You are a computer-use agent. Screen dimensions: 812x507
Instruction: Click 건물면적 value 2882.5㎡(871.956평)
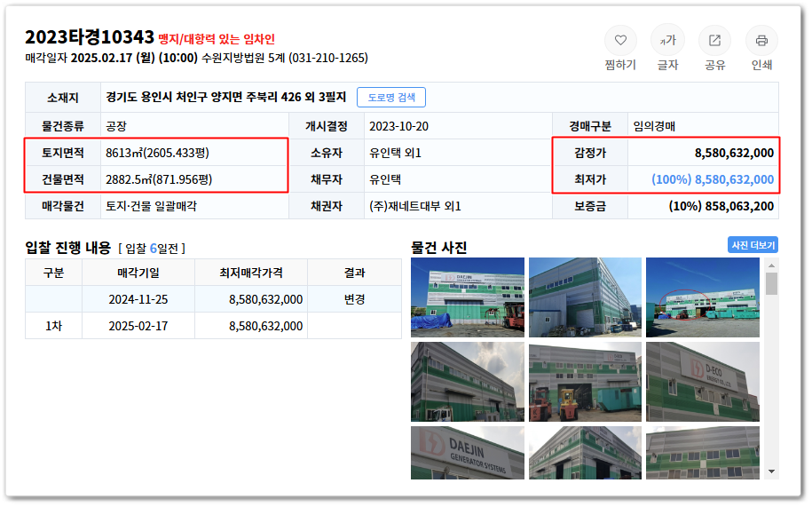(159, 179)
